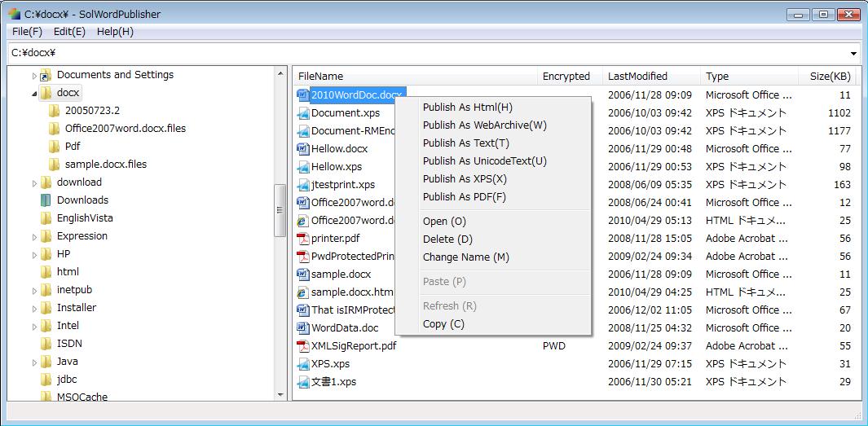Click the XPS icon beside Hellow.xps

click(x=303, y=166)
